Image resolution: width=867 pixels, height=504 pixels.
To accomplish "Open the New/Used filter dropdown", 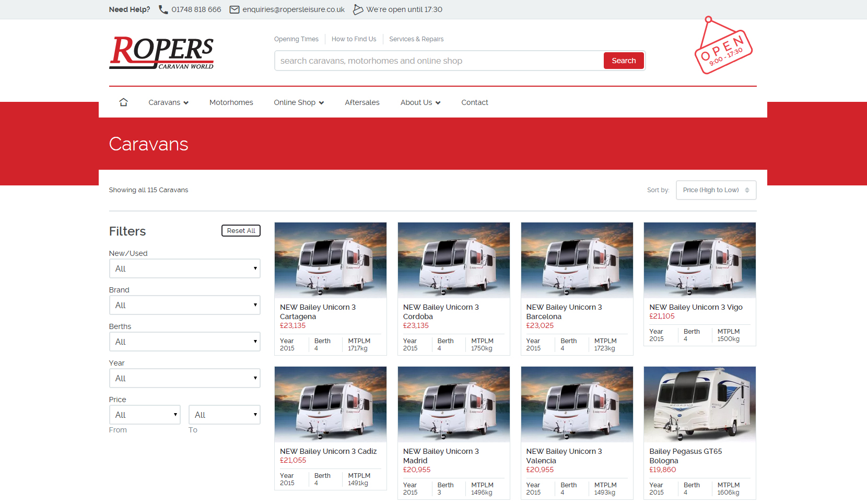I will [x=184, y=268].
